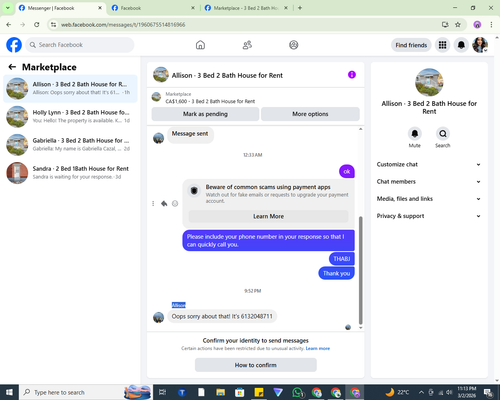Go to Home feed icon

200,45
